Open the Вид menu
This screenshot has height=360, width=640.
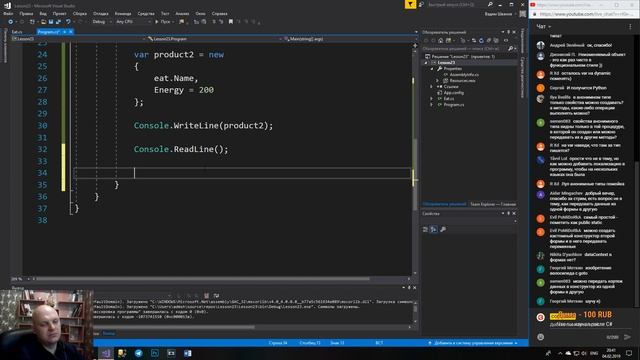[x=43, y=13]
